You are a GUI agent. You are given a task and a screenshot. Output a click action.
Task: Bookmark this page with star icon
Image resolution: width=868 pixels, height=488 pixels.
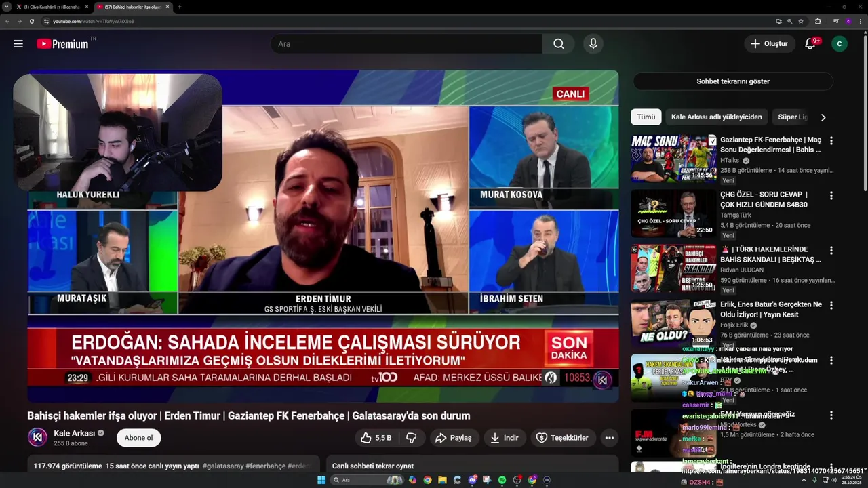tap(800, 21)
